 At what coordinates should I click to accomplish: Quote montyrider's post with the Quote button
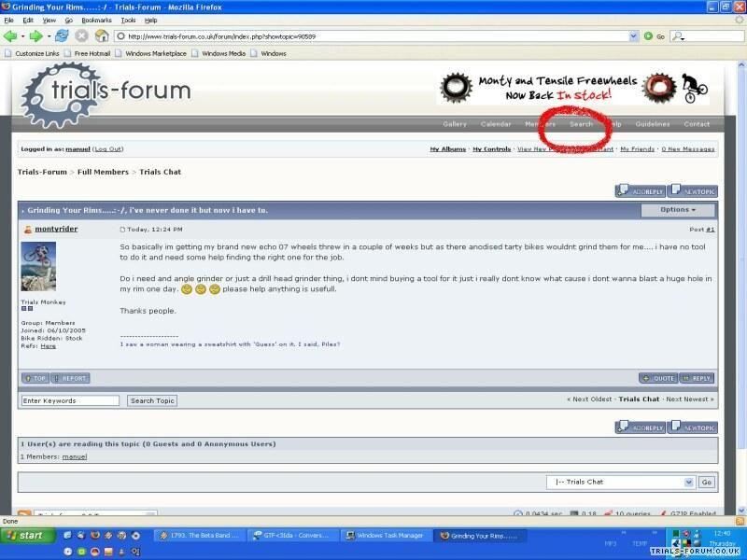pyautogui.click(x=658, y=378)
